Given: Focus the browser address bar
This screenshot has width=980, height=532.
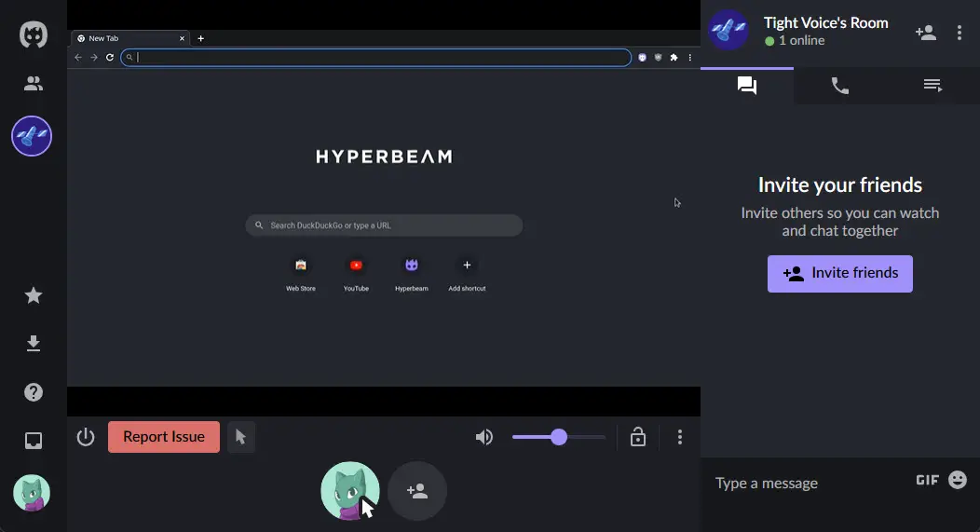Looking at the screenshot, I should pos(375,57).
